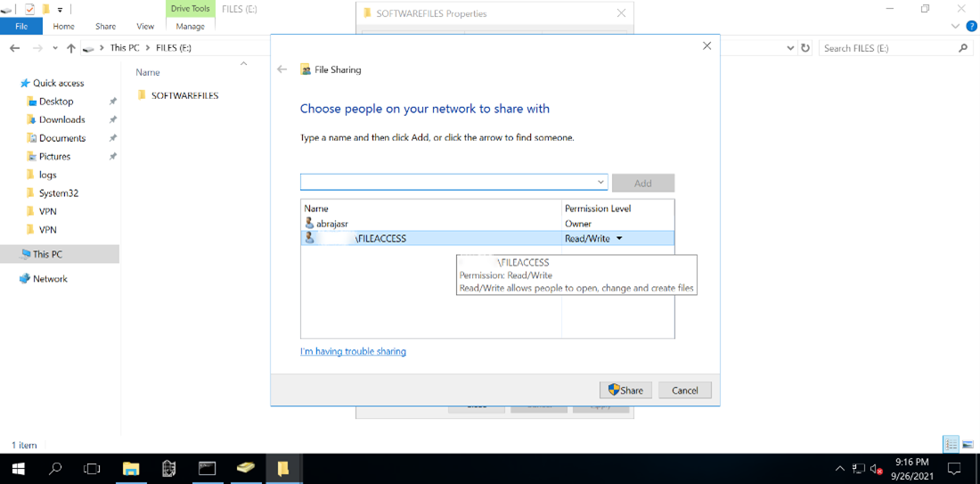
Task: Go back using File Sharing back arrow
Action: pos(282,70)
